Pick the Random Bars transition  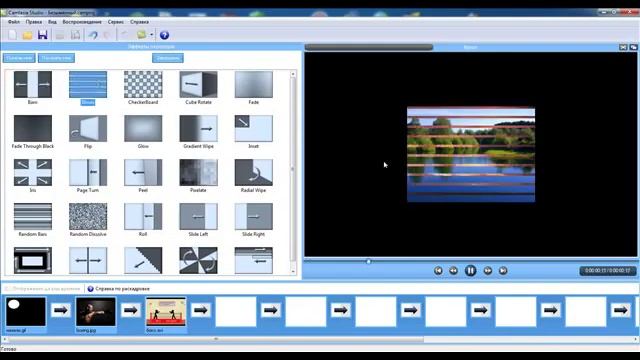click(33, 217)
